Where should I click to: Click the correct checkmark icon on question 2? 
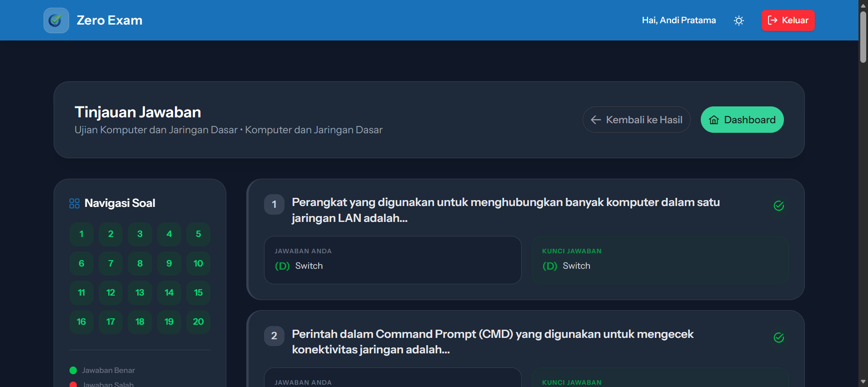(779, 337)
